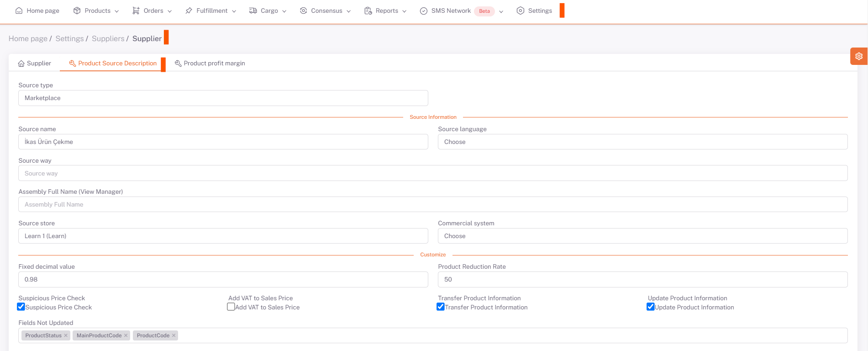Image resolution: width=868 pixels, height=351 pixels.
Task: Expand the Fulfillment menu
Action: 211,11
